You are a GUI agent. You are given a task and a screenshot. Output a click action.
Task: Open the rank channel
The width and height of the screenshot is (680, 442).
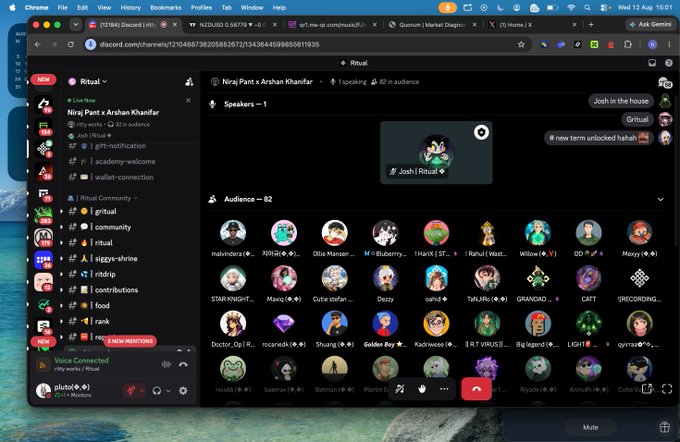click(130, 321)
